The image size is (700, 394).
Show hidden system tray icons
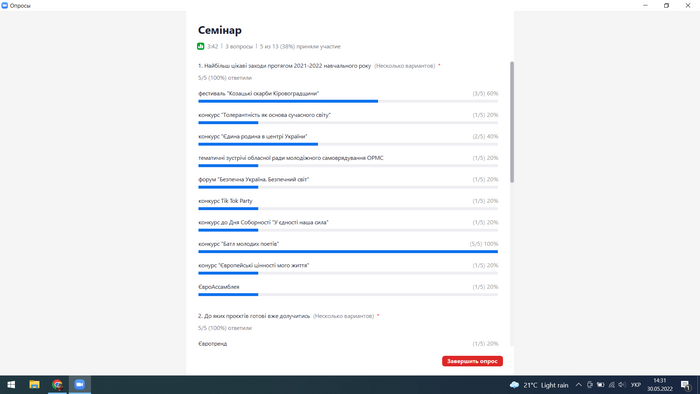(x=579, y=385)
